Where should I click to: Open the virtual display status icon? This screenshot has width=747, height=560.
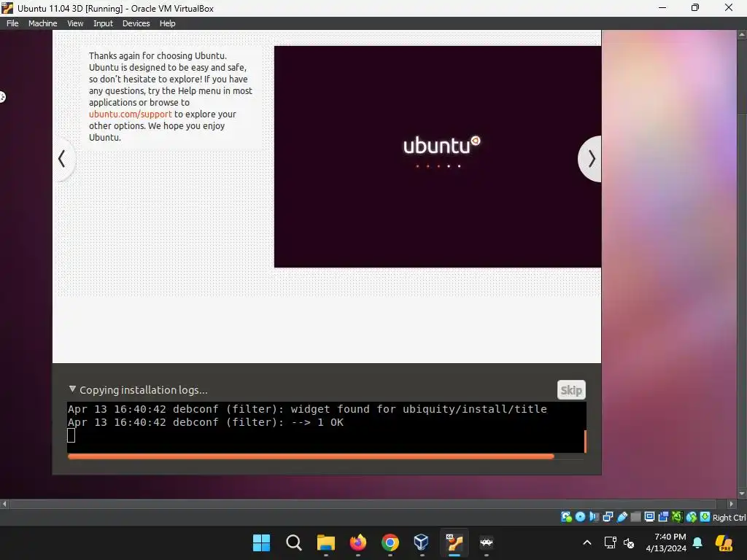pyautogui.click(x=649, y=517)
